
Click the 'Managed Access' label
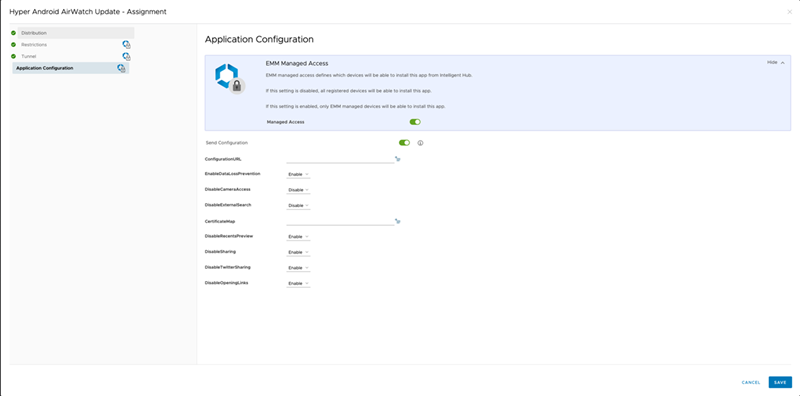tap(286, 122)
